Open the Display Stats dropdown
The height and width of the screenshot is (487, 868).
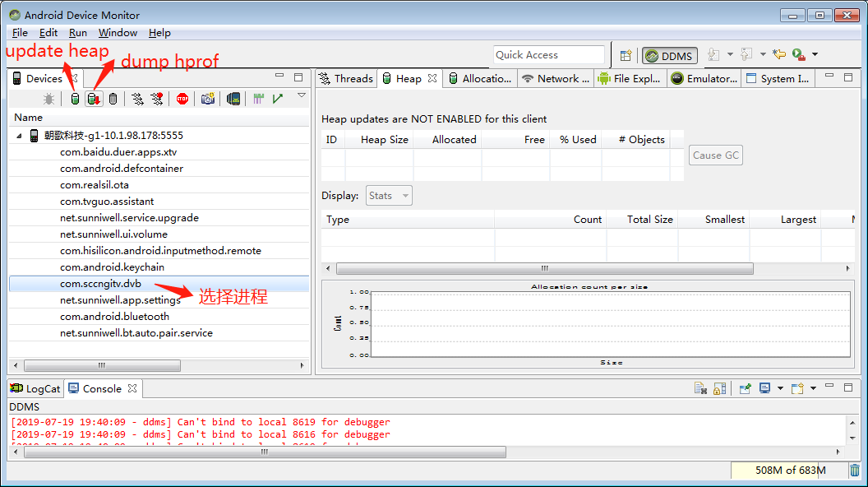click(389, 196)
